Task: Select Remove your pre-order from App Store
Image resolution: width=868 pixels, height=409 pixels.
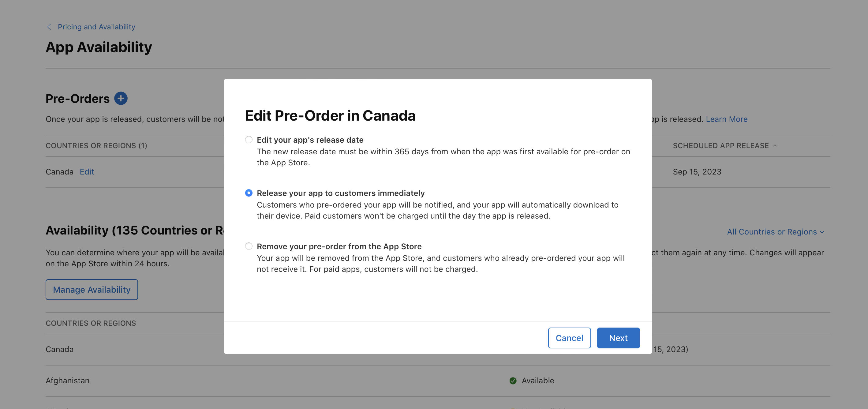Action: [x=248, y=246]
